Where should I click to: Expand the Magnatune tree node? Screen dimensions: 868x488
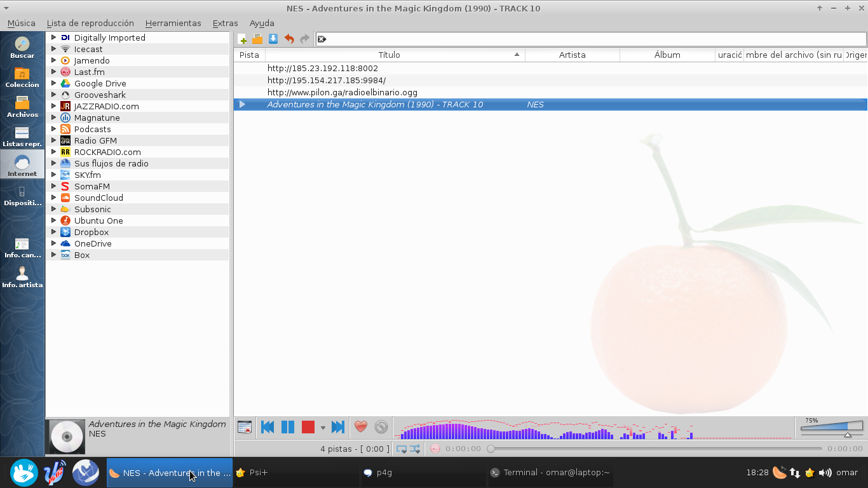pos(54,118)
